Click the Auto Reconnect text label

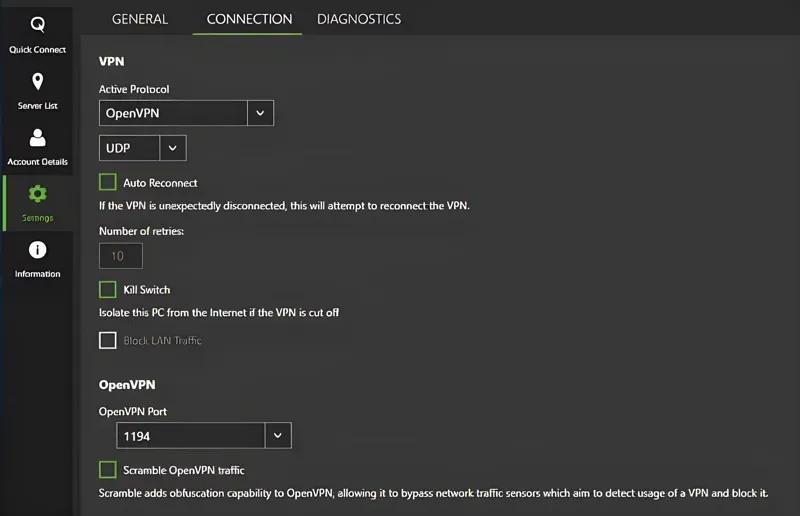(x=160, y=183)
